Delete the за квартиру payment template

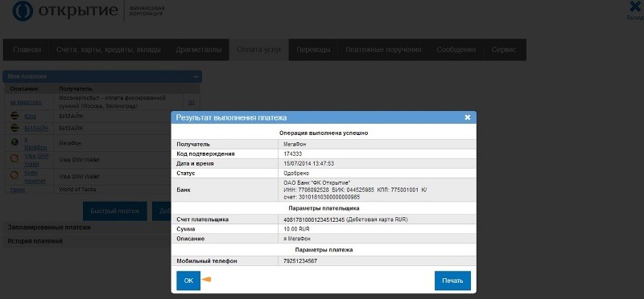tap(191, 102)
